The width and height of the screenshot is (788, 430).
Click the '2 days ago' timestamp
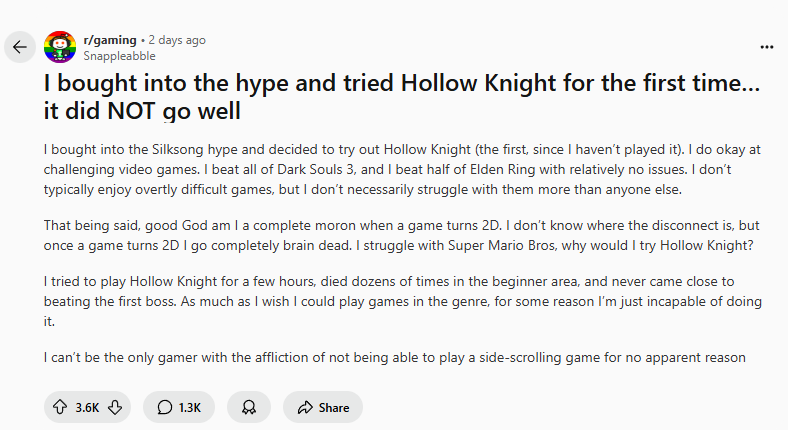click(177, 40)
